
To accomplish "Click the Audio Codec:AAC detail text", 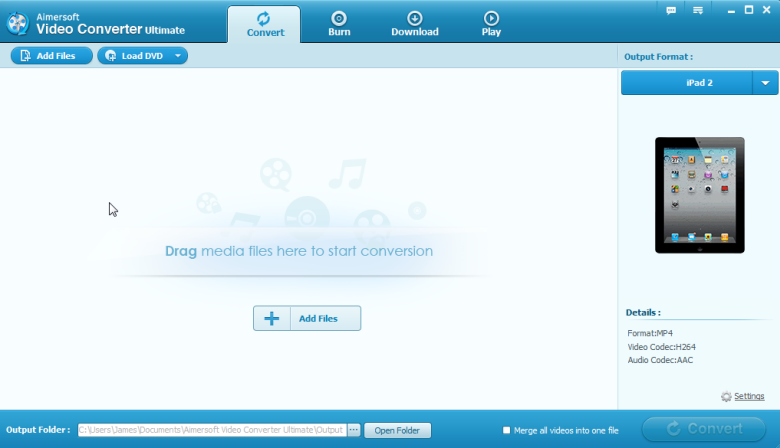I will coord(660,360).
